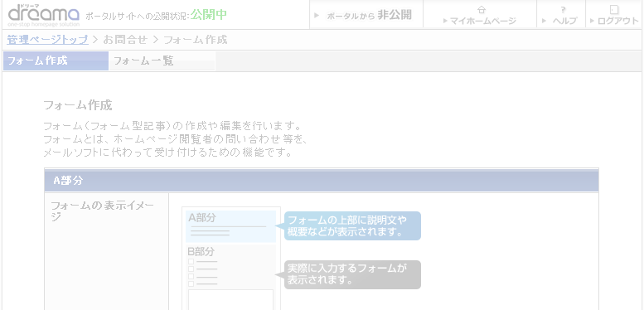Click the arrow icon before ポータルから非公開

tap(317, 16)
